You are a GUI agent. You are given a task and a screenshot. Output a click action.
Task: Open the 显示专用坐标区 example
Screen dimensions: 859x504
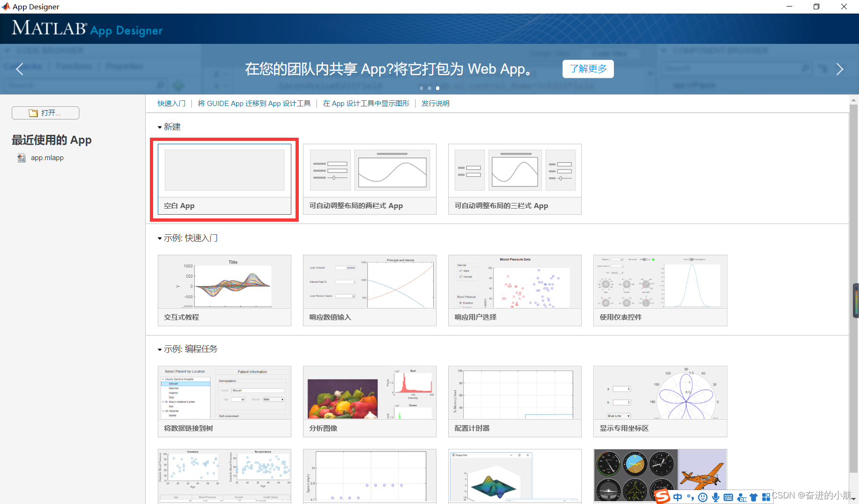[660, 401]
